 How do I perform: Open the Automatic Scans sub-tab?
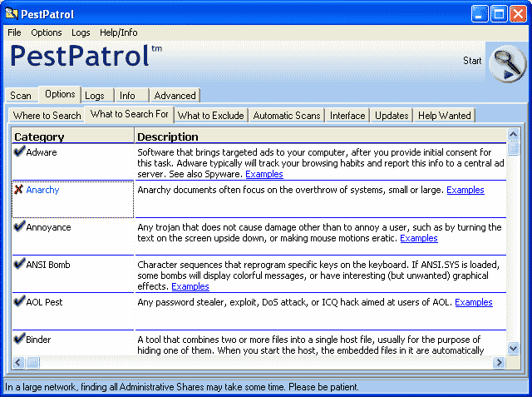click(287, 116)
